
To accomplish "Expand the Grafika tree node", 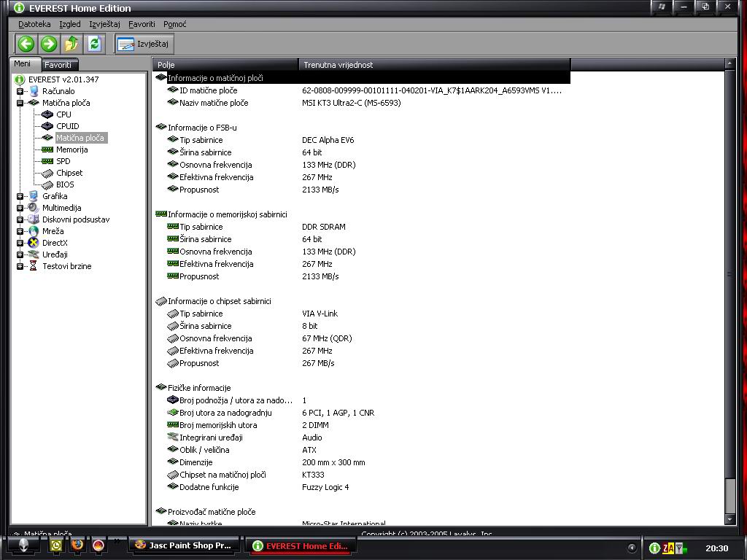I will pos(20,196).
